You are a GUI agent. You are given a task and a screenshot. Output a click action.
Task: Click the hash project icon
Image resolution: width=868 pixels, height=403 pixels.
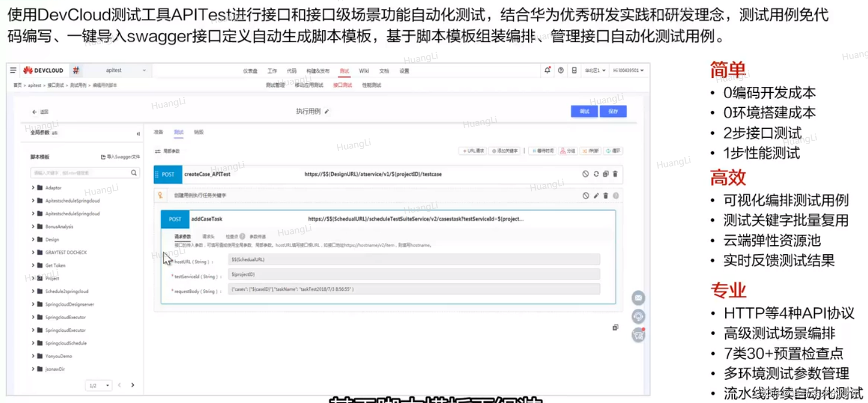click(76, 70)
